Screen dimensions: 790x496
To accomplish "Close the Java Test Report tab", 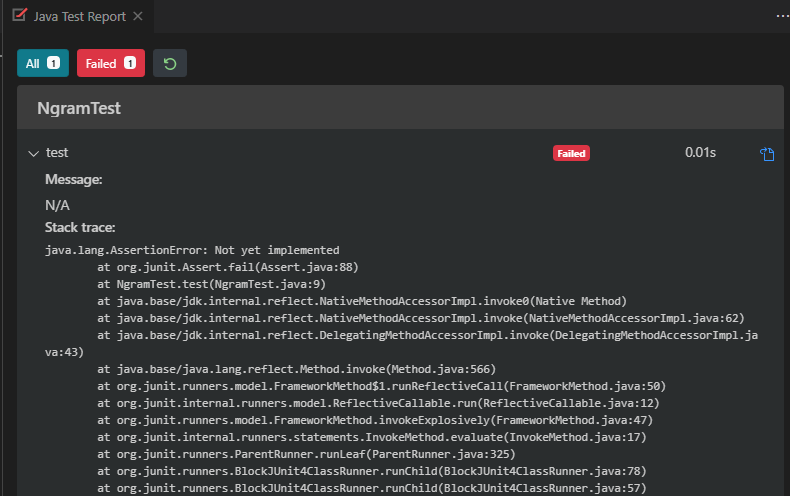I will pos(138,17).
